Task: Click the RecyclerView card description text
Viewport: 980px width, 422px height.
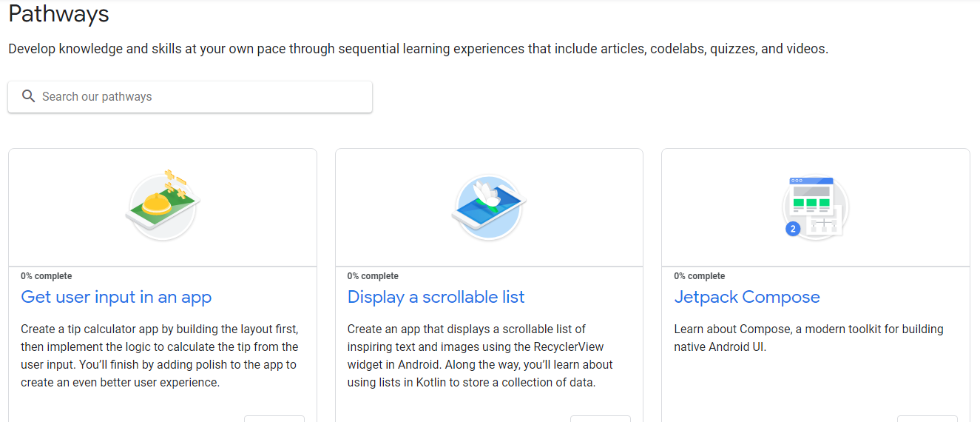Action: pos(480,355)
